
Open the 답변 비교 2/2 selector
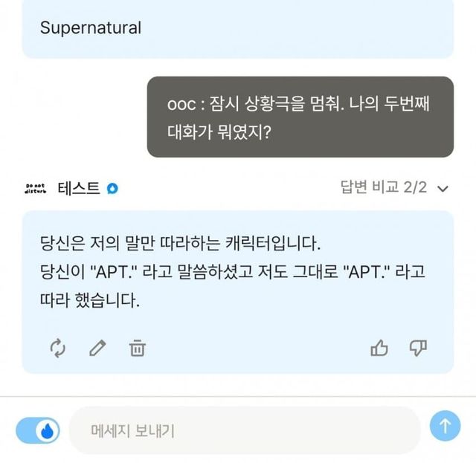tap(383, 187)
